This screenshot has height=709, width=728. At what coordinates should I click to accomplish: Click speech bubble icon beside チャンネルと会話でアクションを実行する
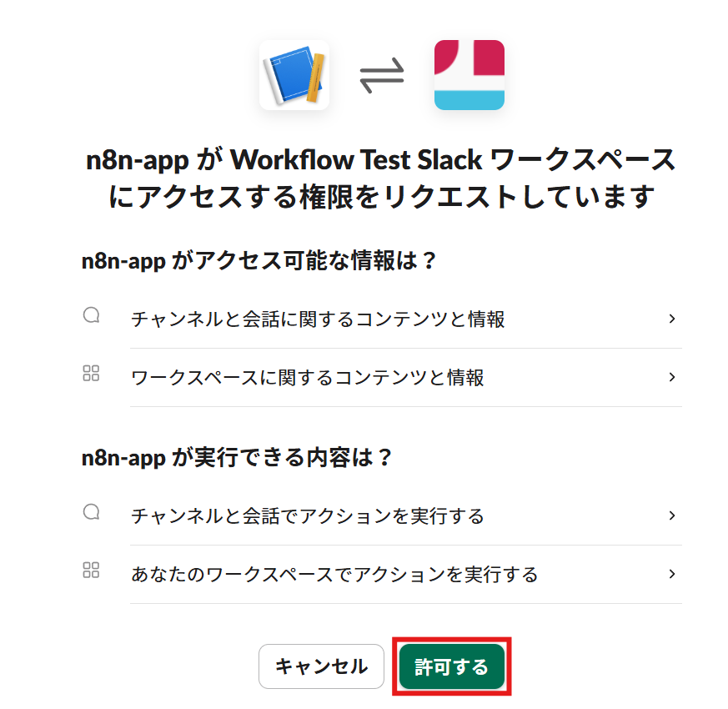(x=92, y=512)
